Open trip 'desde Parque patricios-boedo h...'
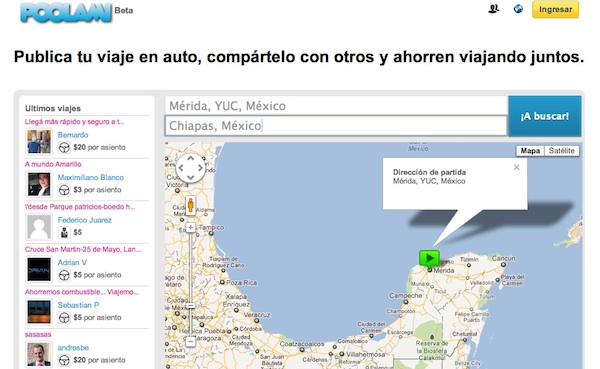This screenshot has width=600, height=369. 80,207
